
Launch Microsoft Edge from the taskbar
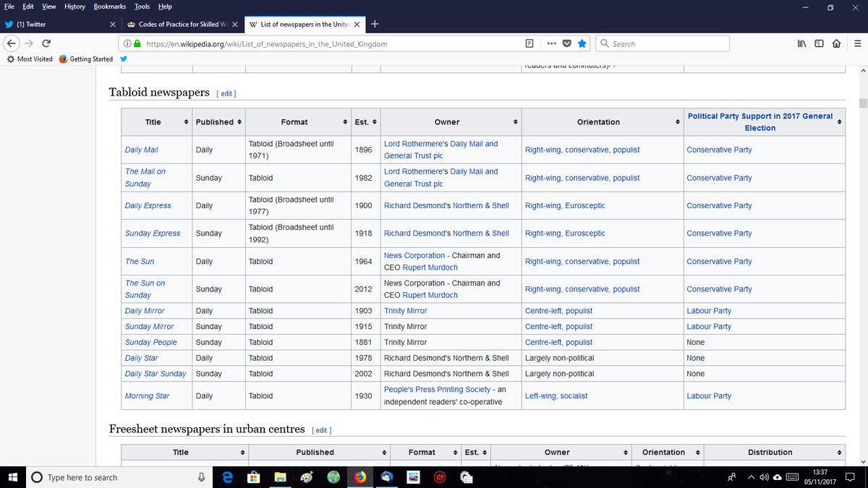pos(226,477)
